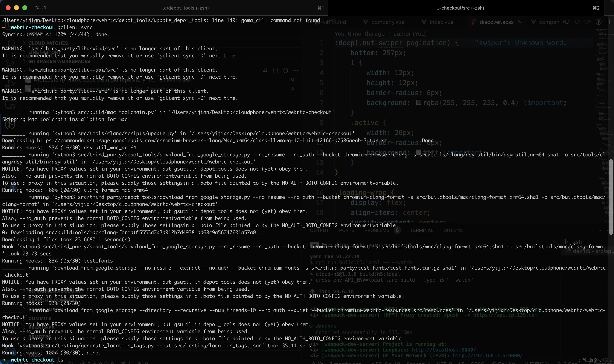Image resolution: width=614 pixels, height=364 pixels.
Task: Switch to the depot_tools zsh terminal tab
Action: 185,8
